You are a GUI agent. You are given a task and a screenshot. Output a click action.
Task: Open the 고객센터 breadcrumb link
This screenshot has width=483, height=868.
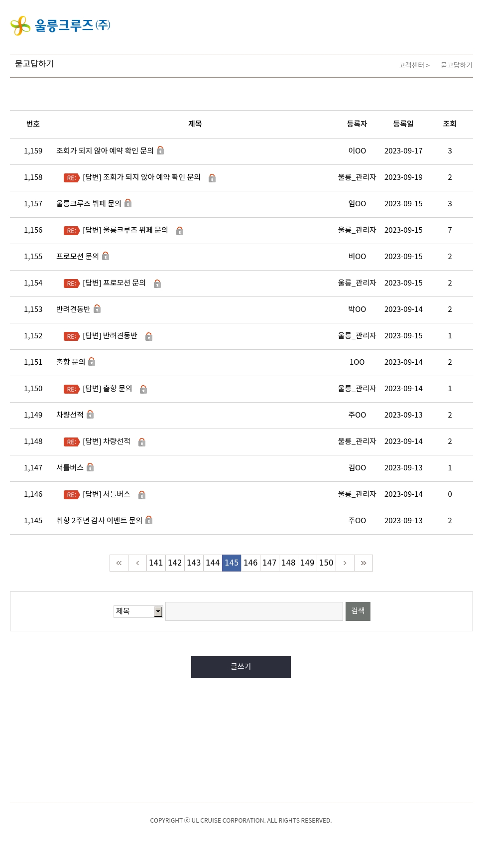[x=412, y=65]
